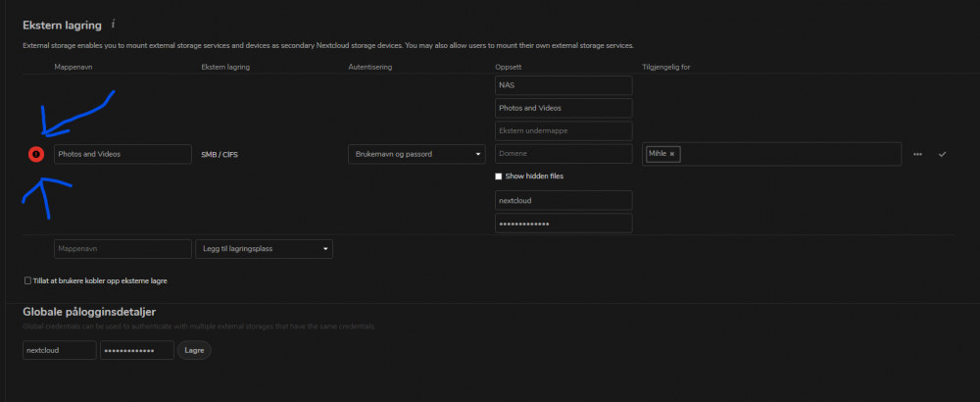Focus the Ekstern undermappe field
This screenshot has width=980, height=402.
tap(563, 130)
